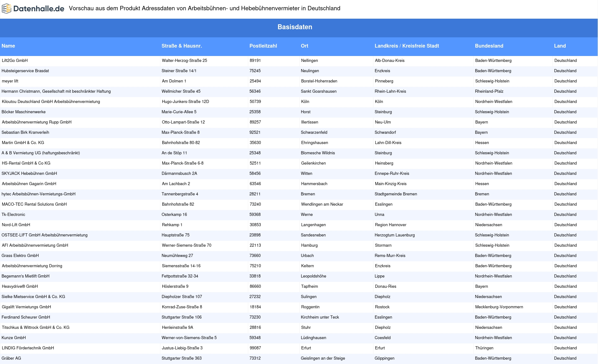Select Ferdinand Scheurer GmbH

(x=26, y=317)
